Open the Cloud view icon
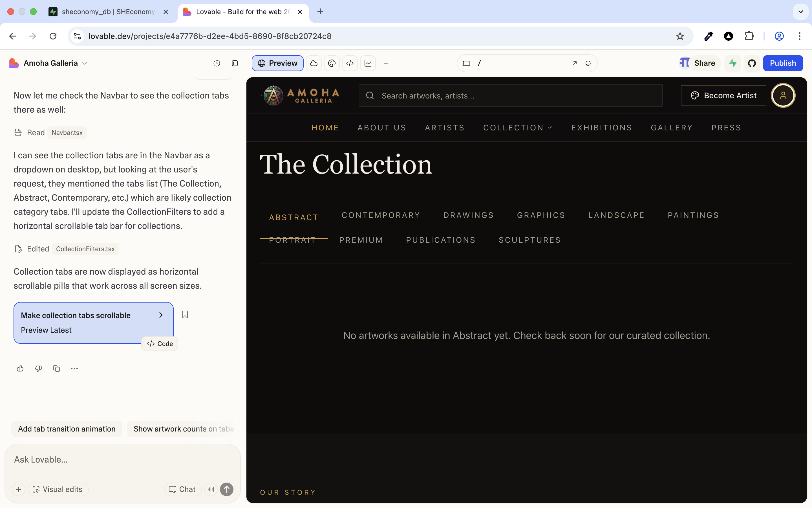 point(314,63)
